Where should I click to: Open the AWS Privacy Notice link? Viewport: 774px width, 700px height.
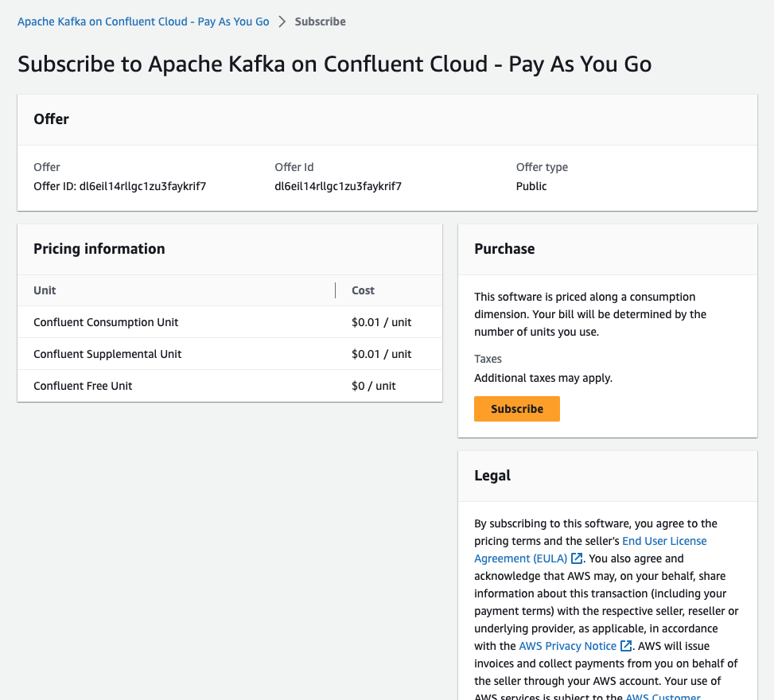568,646
